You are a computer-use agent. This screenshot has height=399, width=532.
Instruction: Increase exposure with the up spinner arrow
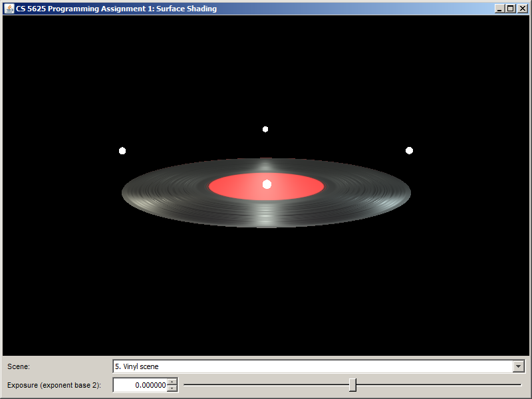coord(172,382)
